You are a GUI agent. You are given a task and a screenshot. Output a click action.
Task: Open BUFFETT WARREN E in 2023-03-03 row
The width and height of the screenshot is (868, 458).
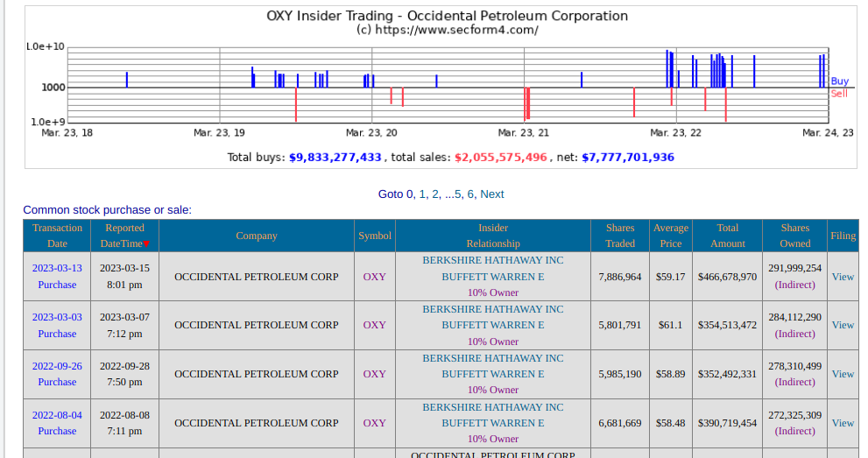[492, 325]
